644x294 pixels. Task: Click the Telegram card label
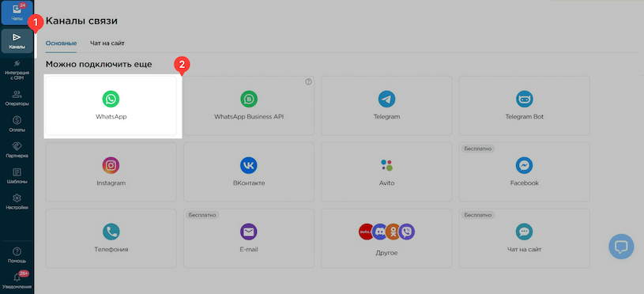386,117
